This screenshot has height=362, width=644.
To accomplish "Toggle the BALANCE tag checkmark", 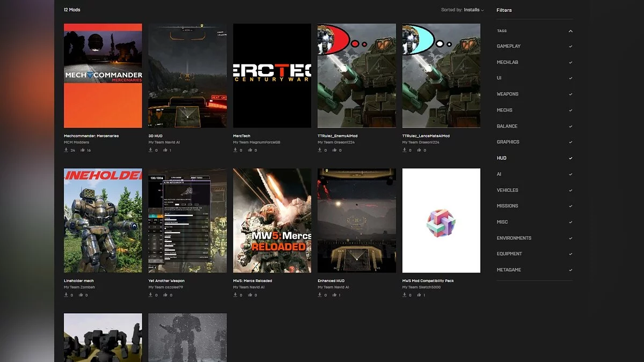I will [570, 126].
